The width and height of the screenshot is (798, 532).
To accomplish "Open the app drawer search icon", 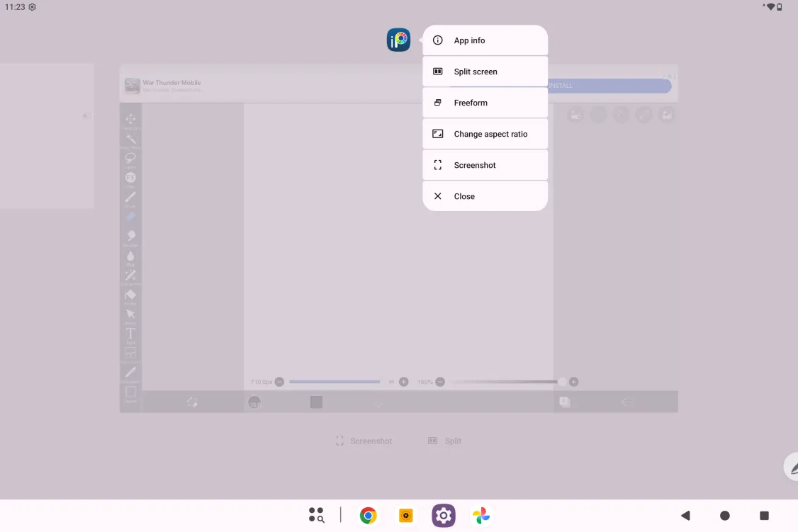I will [317, 515].
